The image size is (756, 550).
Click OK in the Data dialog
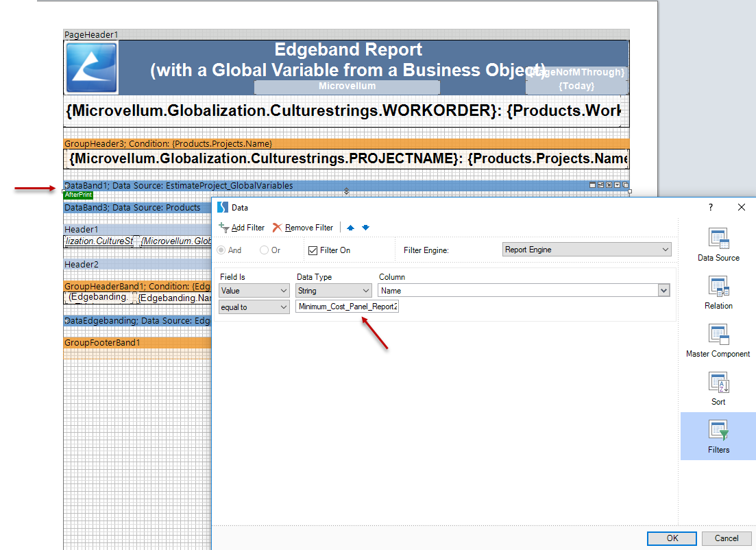tap(672, 538)
